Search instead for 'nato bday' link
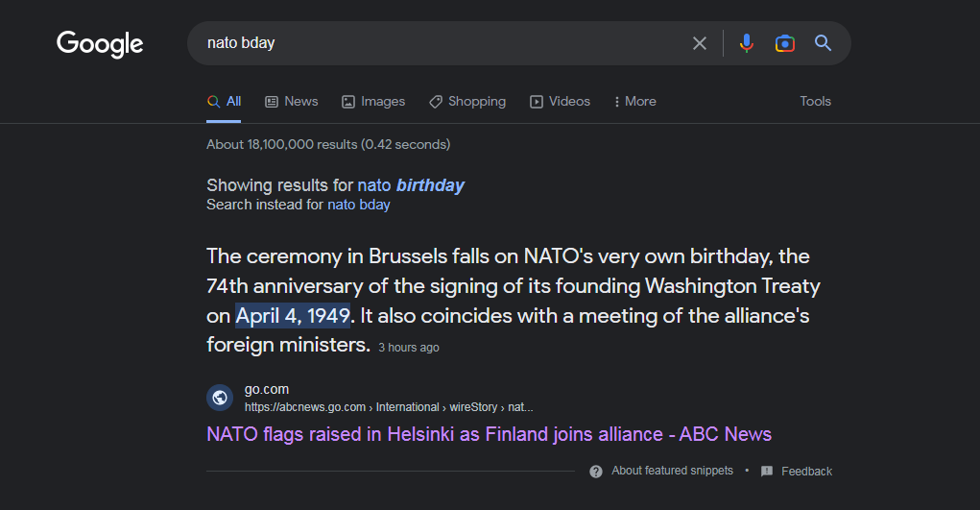Image resolution: width=980 pixels, height=510 pixels. pyautogui.click(x=359, y=205)
